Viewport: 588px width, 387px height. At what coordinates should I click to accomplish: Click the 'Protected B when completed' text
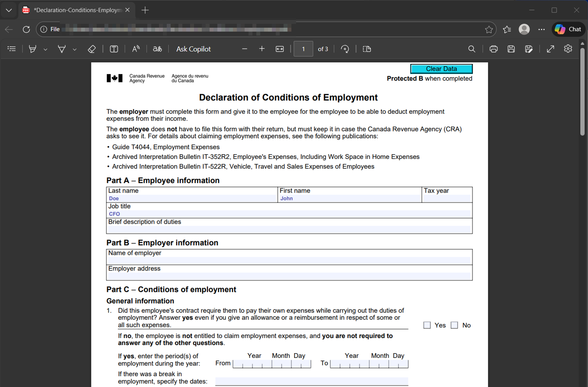pyautogui.click(x=429, y=79)
